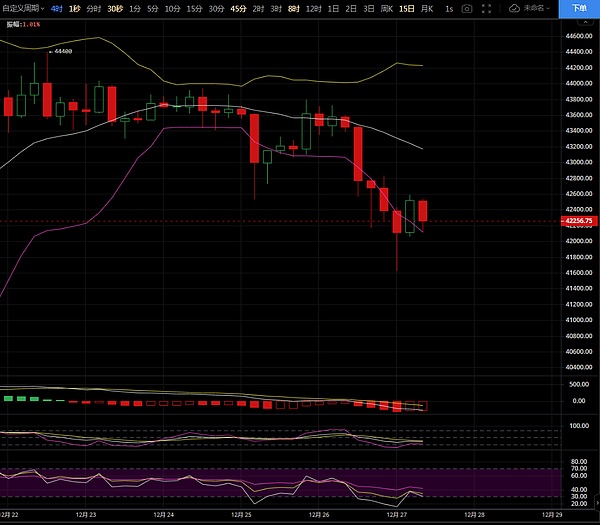Pick the 1日 daily timeframe
Screen dimensions: 600x525
point(332,8)
